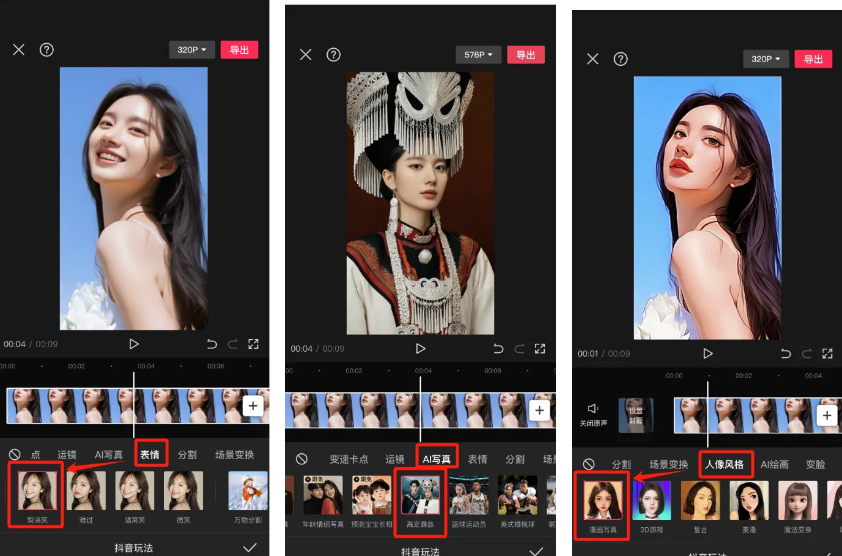Screen dimensions: 842x556
Task: Switch to 表情 tab in 576P editor
Action: click(x=477, y=459)
